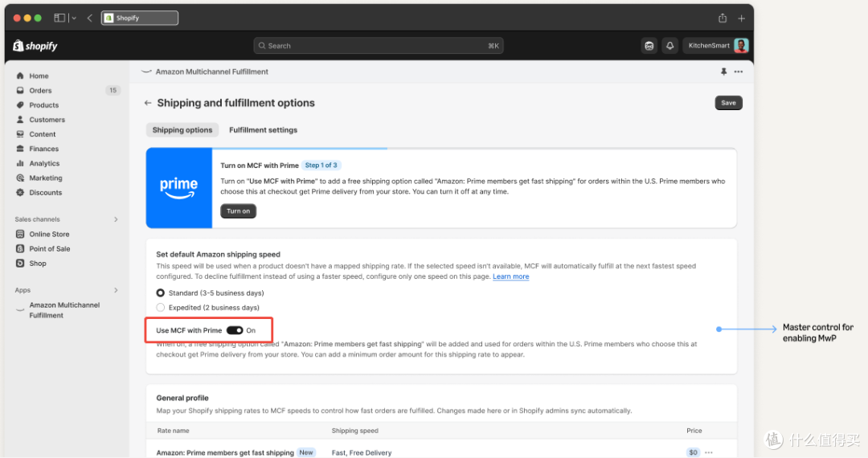The image size is (868, 458).
Task: Click the New badge on the Prime rate
Action: coord(306,452)
